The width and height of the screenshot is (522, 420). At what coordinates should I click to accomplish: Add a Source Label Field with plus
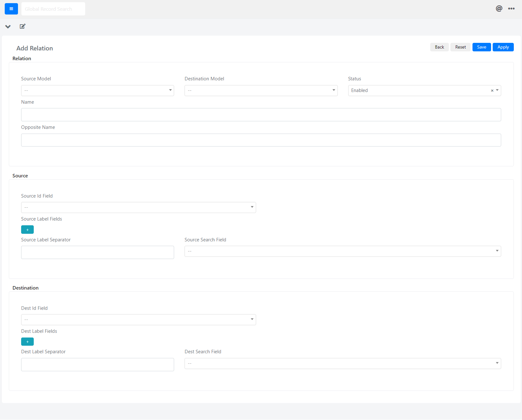[27, 230]
